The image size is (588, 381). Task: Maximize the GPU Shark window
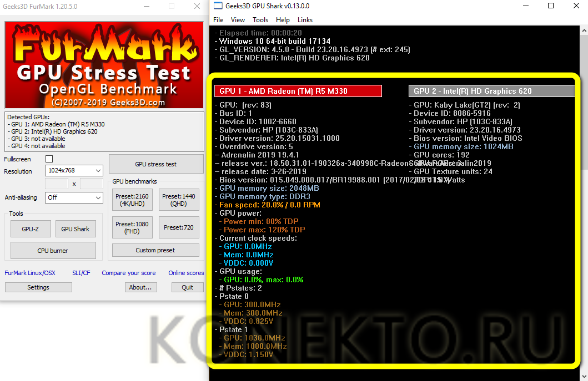pos(551,6)
